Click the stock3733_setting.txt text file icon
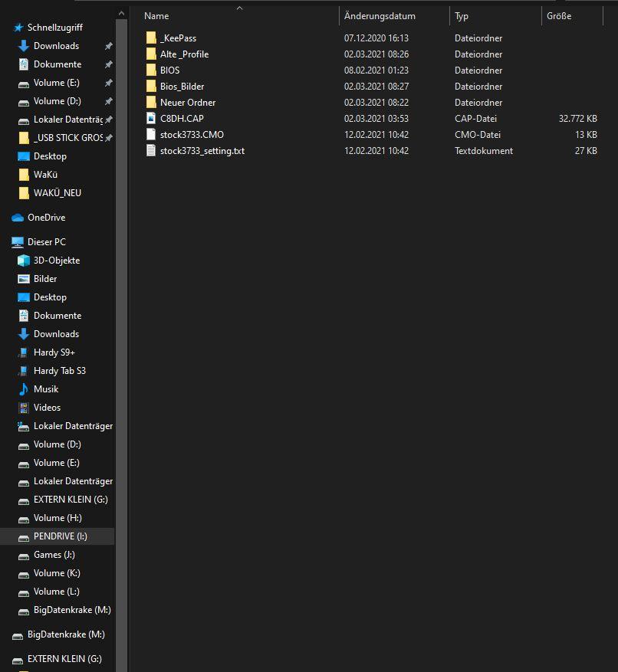The width and height of the screenshot is (618, 672). tap(151, 151)
